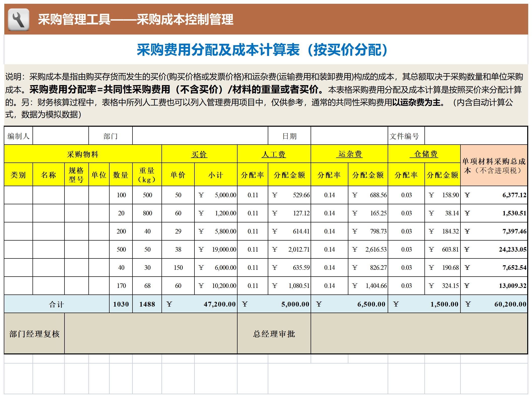Click the storage amount cell 184.32

click(443, 231)
